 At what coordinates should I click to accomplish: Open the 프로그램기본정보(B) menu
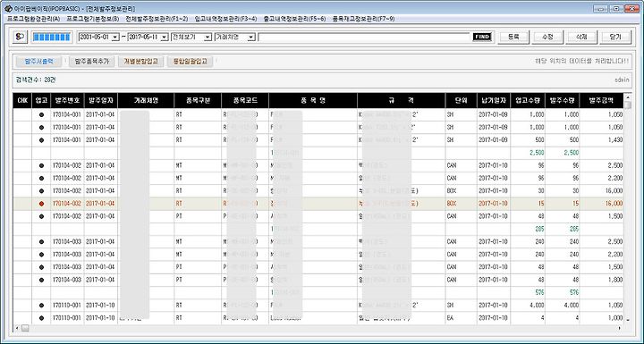click(x=93, y=19)
